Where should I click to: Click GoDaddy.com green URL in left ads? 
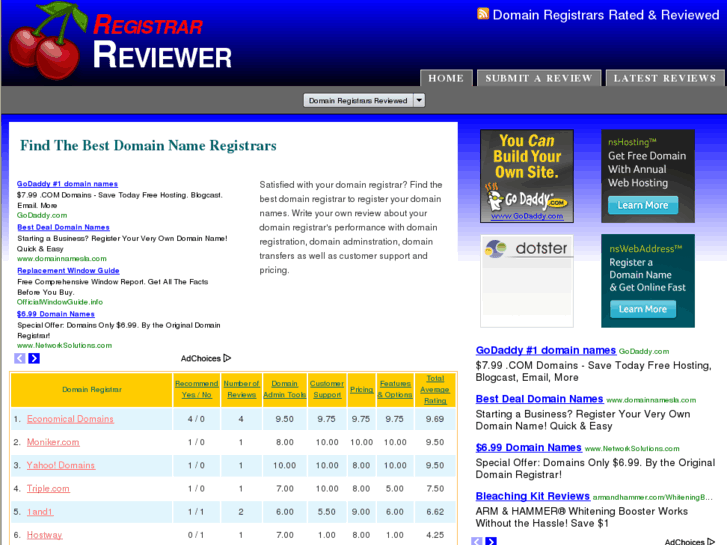pos(42,215)
